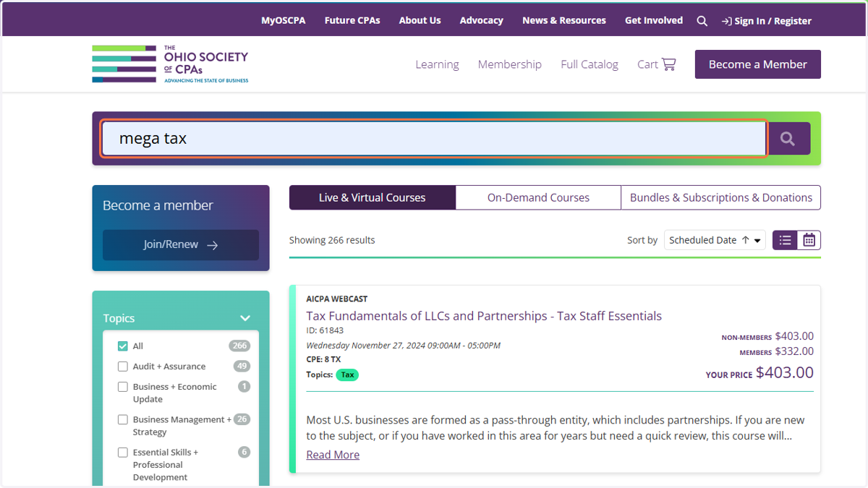Click the AICPA WEBCAST label
868x488 pixels.
click(337, 299)
